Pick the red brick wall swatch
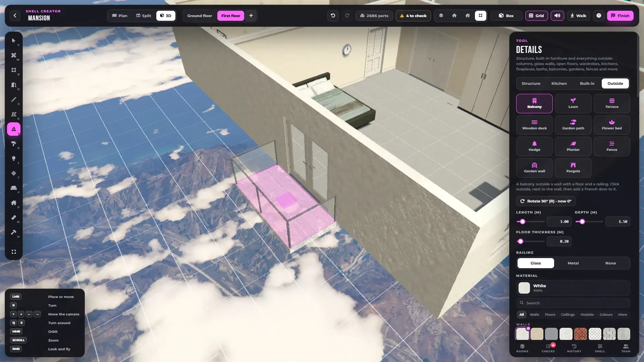This screenshot has width=644, height=362. (580, 334)
